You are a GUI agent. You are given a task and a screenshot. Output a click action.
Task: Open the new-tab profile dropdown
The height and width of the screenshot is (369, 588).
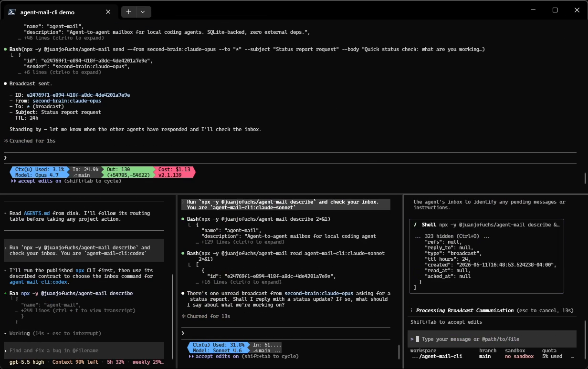click(x=143, y=12)
